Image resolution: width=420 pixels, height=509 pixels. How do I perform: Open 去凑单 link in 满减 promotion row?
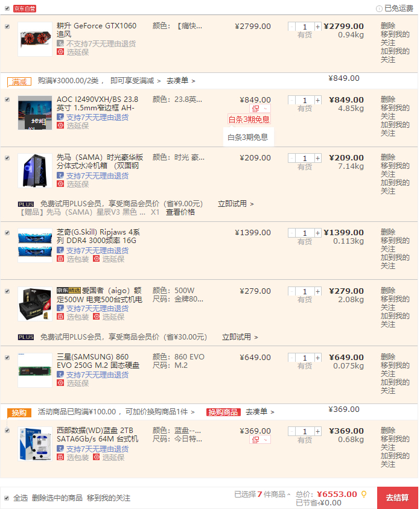(x=181, y=80)
